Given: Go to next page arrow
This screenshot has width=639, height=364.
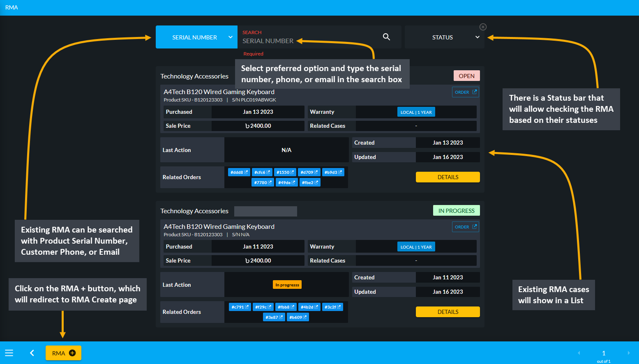Looking at the screenshot, I should (628, 353).
